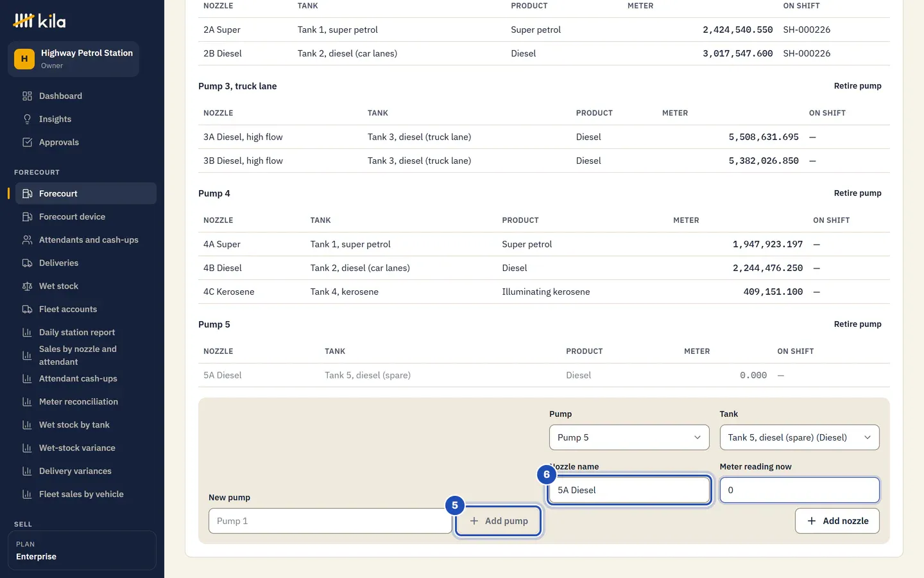Focus the Meter reading now field
The height and width of the screenshot is (578, 924).
800,490
